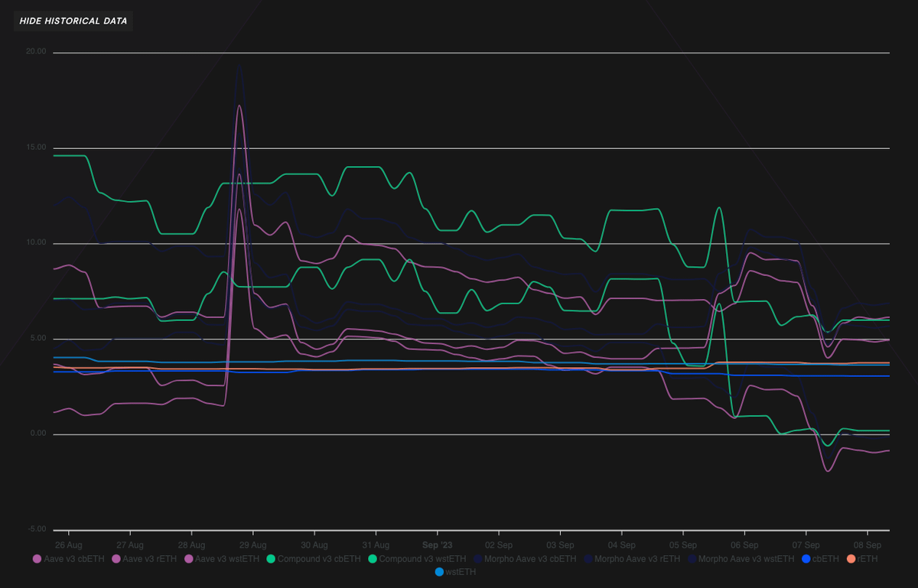Screen dimensions: 918x588
Task: Click the -5.00 y-axis label
Action: [x=36, y=529]
